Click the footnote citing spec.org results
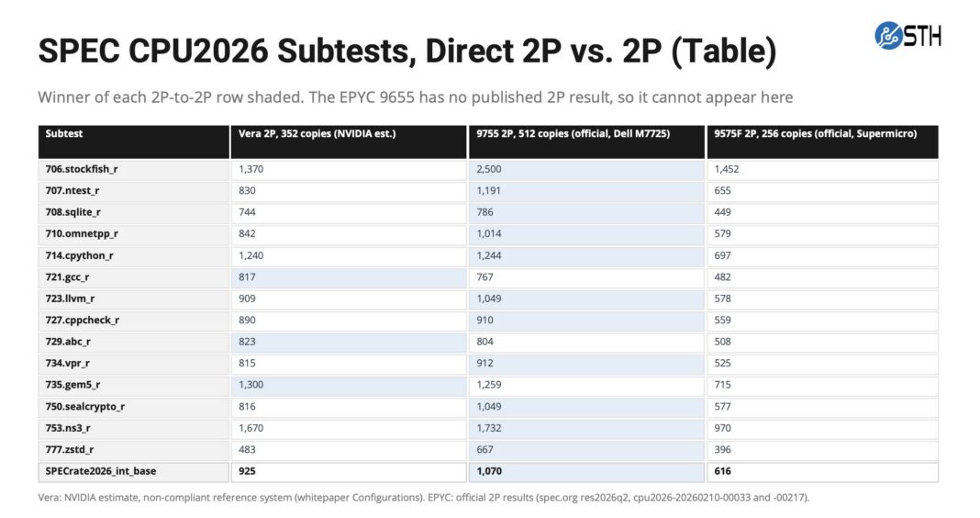Screen dimensions: 980x518 point(423,498)
